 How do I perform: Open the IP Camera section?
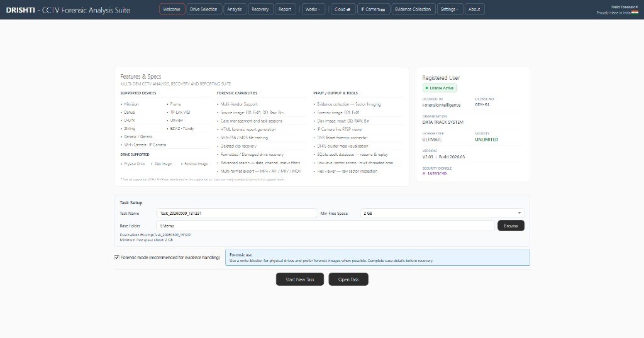pyautogui.click(x=373, y=9)
